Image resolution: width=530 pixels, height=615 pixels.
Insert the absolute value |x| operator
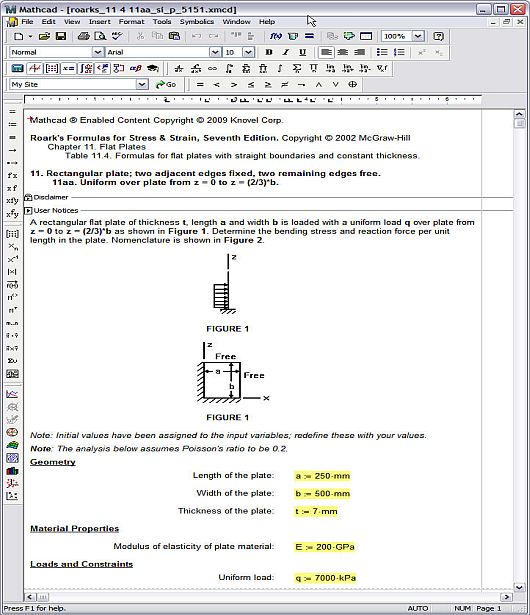(12, 272)
